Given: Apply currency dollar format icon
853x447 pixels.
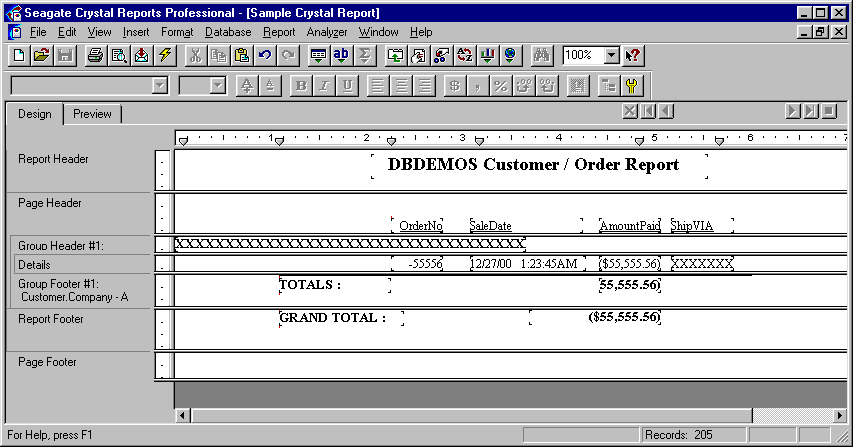Looking at the screenshot, I should (455, 86).
